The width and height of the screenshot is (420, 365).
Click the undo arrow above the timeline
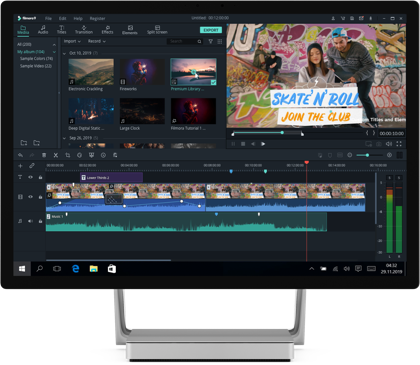pos(20,155)
